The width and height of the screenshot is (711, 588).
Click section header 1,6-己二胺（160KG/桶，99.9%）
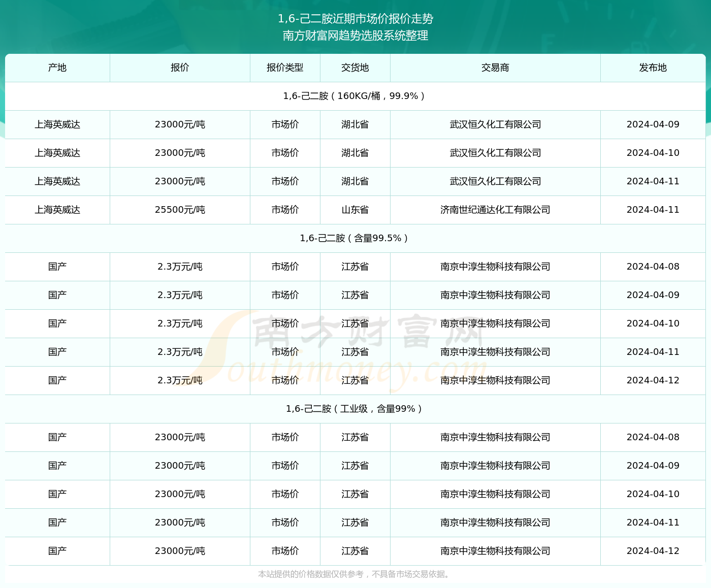[x=355, y=96]
